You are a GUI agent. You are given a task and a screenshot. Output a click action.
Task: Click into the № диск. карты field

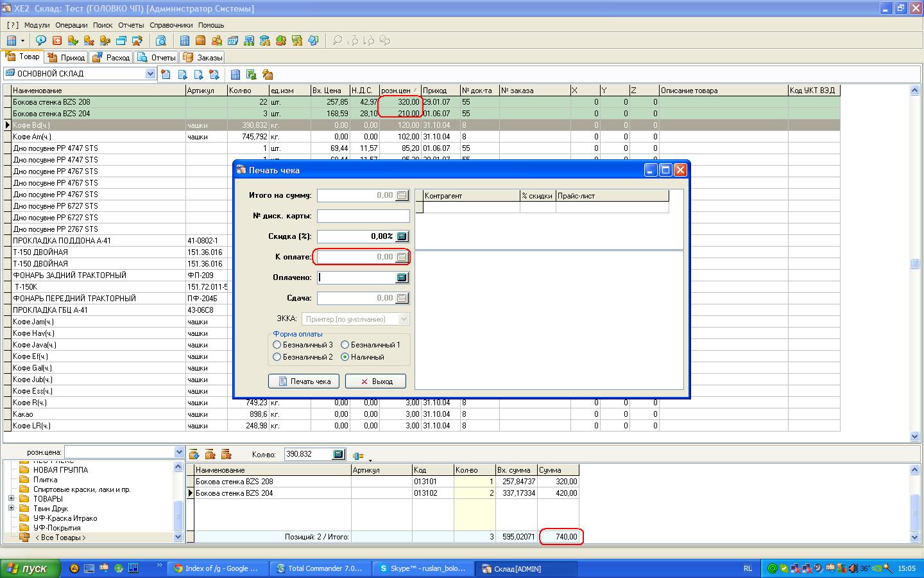pyautogui.click(x=363, y=216)
